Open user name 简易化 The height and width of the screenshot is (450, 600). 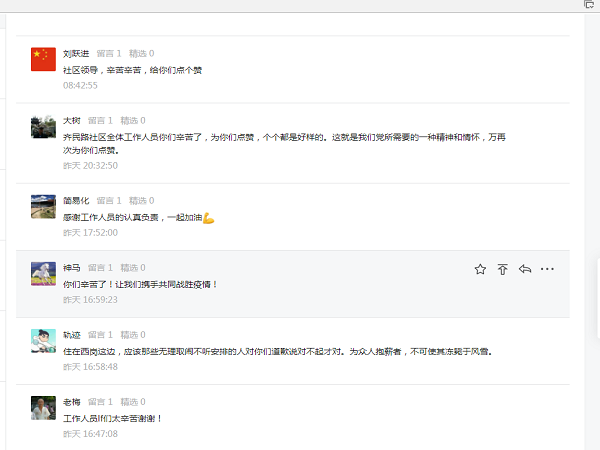click(76, 200)
